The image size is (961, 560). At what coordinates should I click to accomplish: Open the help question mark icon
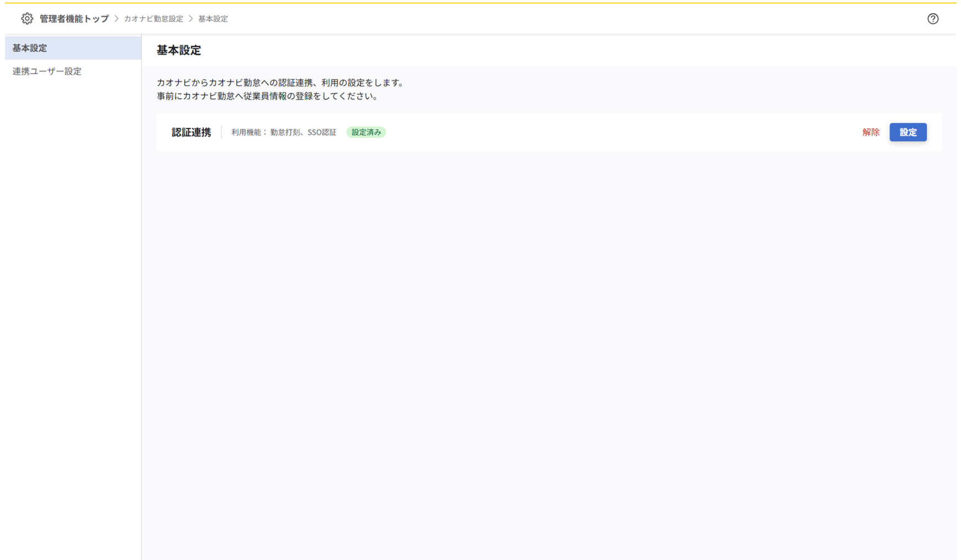point(932,19)
